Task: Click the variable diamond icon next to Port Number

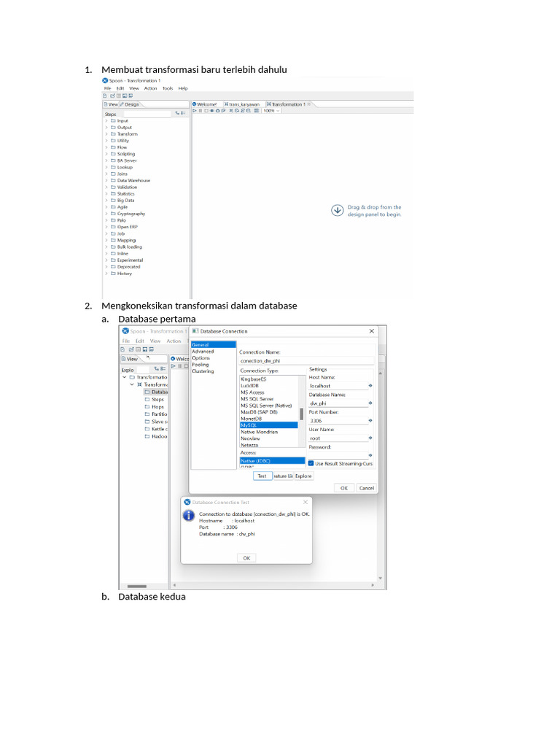Action: [x=370, y=421]
